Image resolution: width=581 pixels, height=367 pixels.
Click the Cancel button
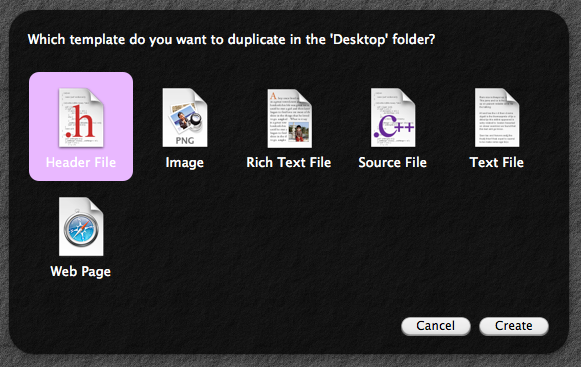436,326
